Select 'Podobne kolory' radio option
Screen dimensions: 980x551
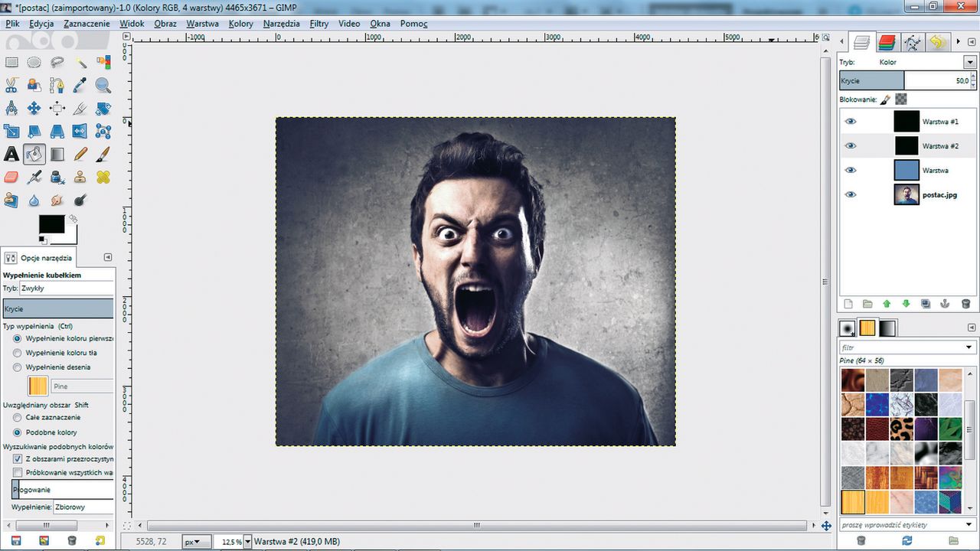17,432
